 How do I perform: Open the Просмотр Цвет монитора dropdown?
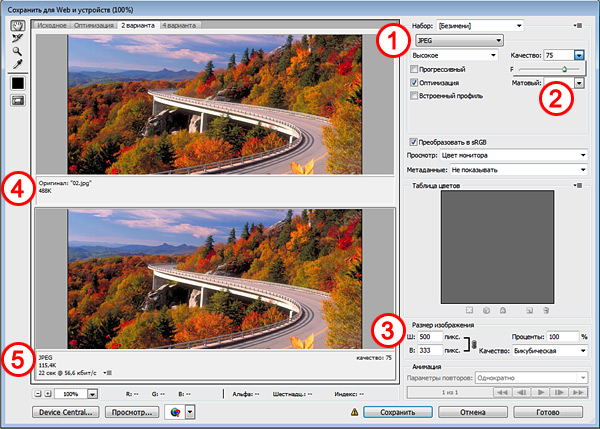tap(514, 155)
